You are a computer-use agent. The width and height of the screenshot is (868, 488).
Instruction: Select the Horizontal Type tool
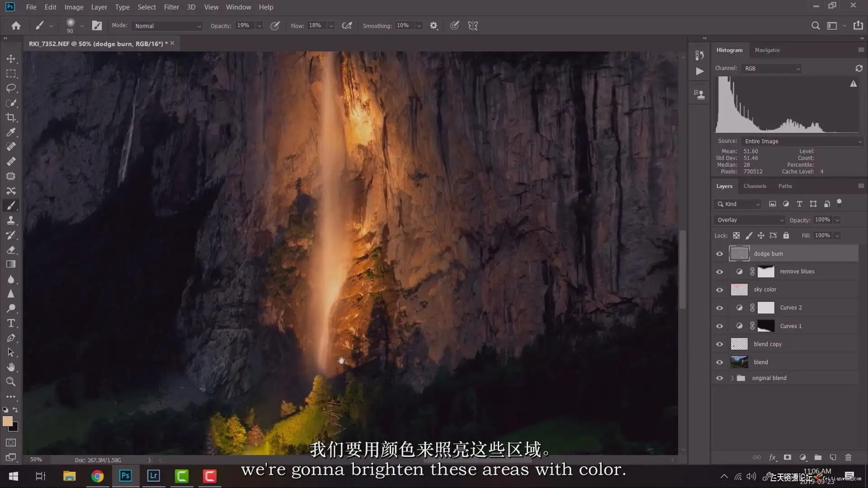point(11,323)
